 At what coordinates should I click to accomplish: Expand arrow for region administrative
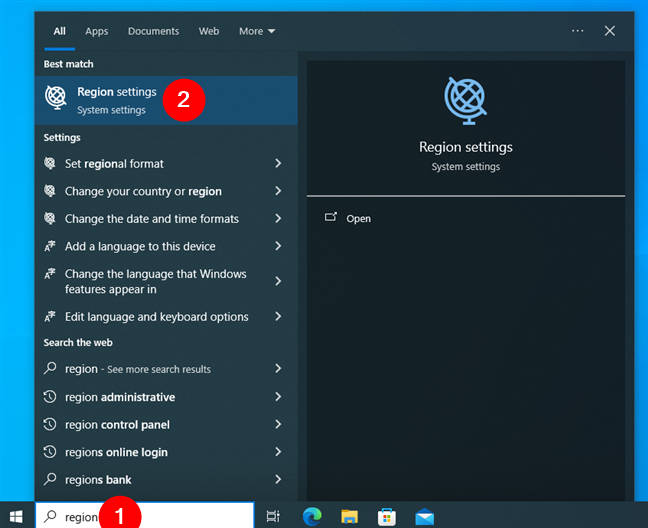click(x=278, y=397)
